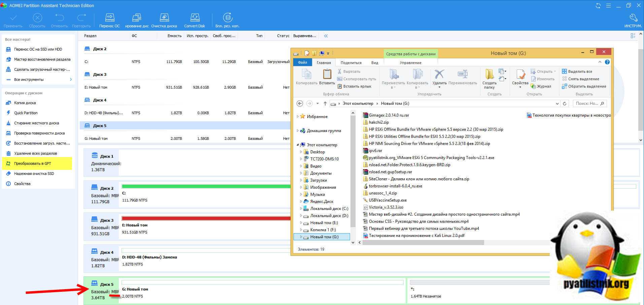Click the horizontal scrollbar in file list

coord(422,243)
